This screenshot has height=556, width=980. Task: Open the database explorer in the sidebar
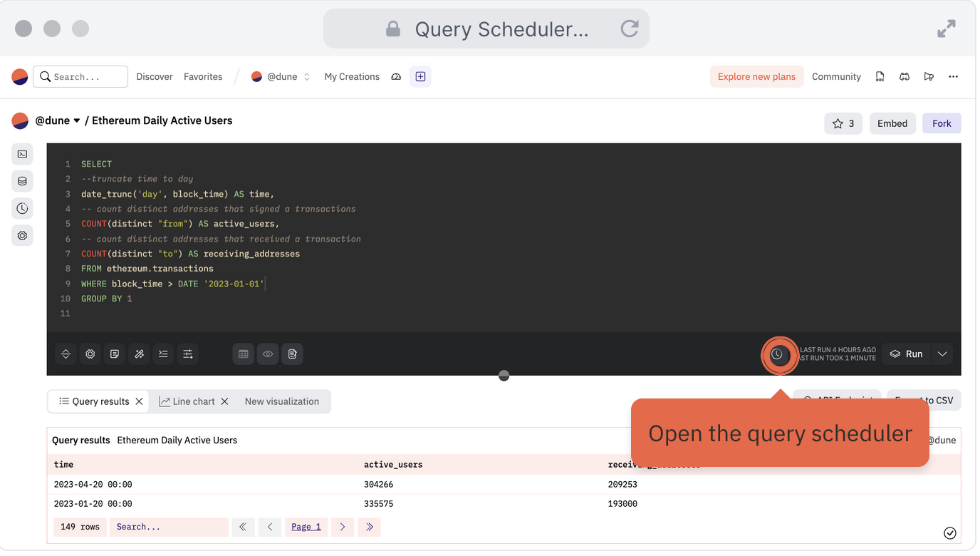(22, 181)
